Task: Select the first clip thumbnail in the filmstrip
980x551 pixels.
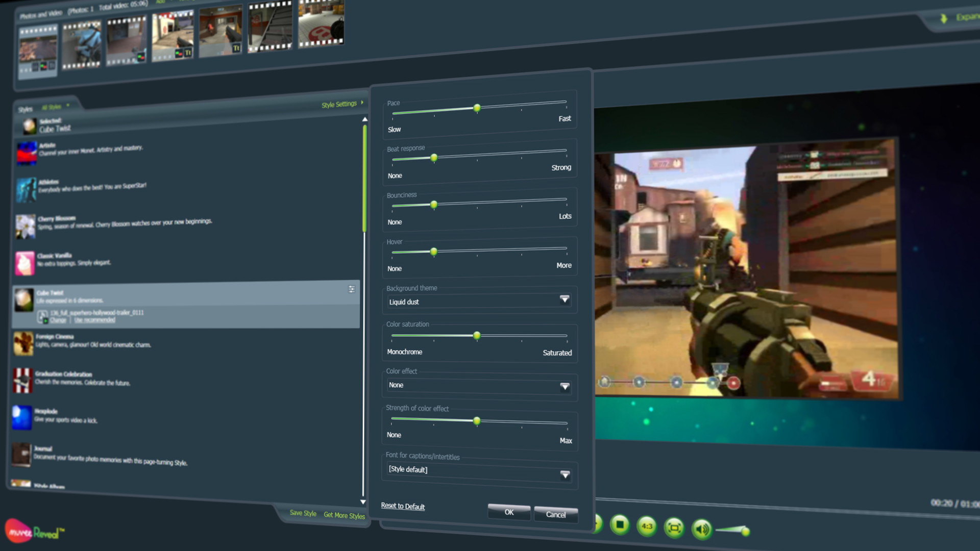Action: (37, 48)
